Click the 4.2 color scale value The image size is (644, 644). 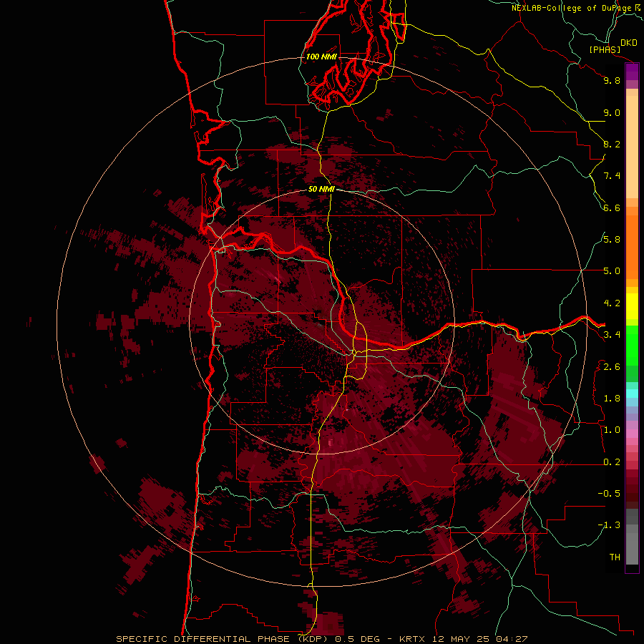pyautogui.click(x=612, y=303)
